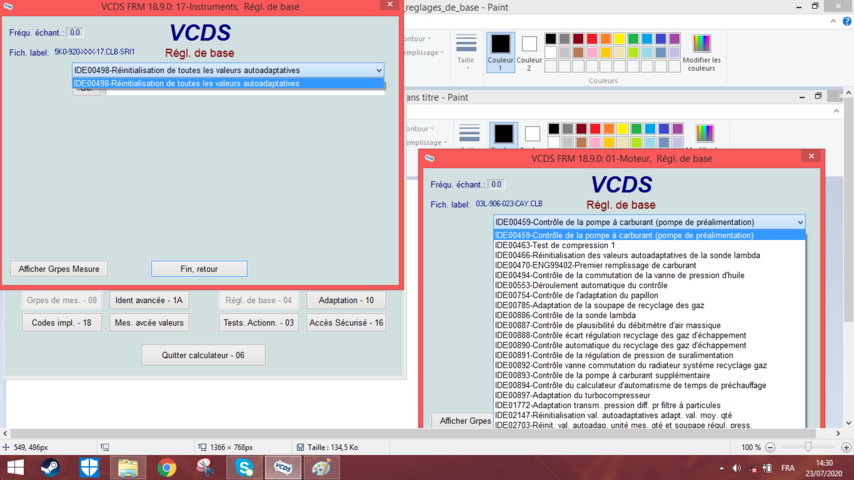Open Skype from the taskbar
Screen dimensions: 854x480
tap(245, 468)
